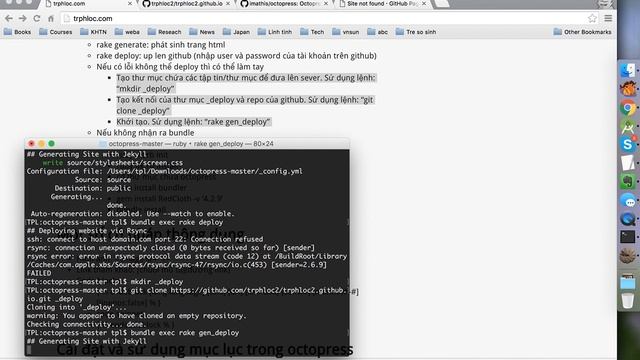The width and height of the screenshot is (640, 360).
Task: Click the highlighted 'mkdir _deploy' text
Action: coord(146,89)
